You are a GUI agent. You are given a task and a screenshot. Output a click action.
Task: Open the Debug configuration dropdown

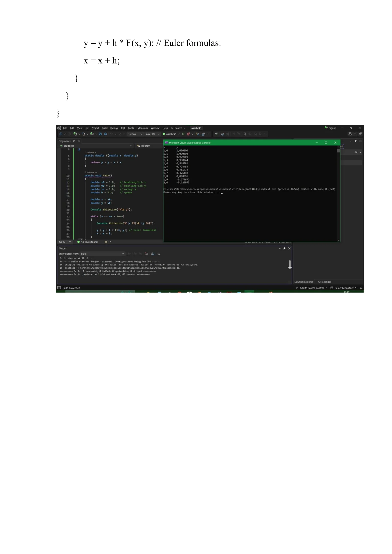(135, 134)
